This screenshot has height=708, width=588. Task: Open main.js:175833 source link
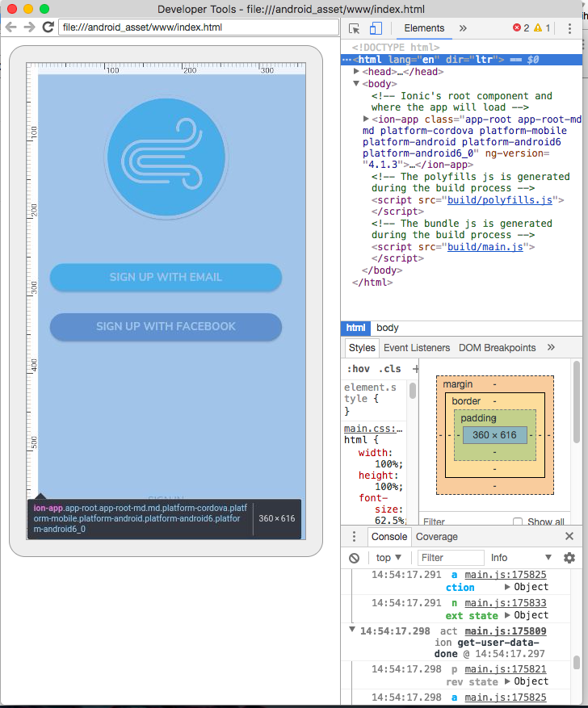pyautogui.click(x=506, y=603)
